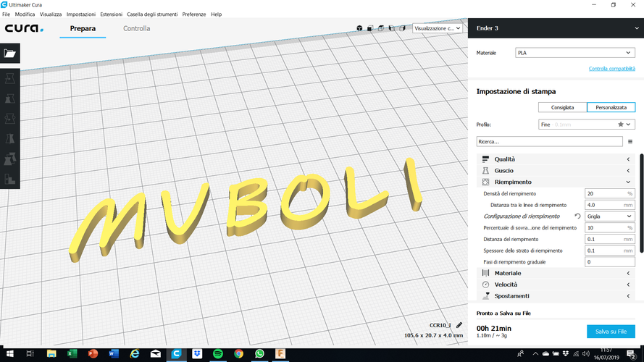Open Excel from the taskbar
This screenshot has width=644, height=362.
click(72, 353)
